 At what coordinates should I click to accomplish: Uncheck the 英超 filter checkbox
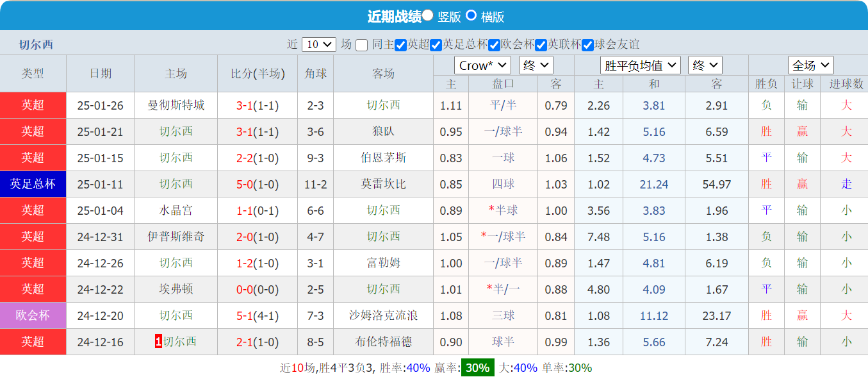(400, 44)
